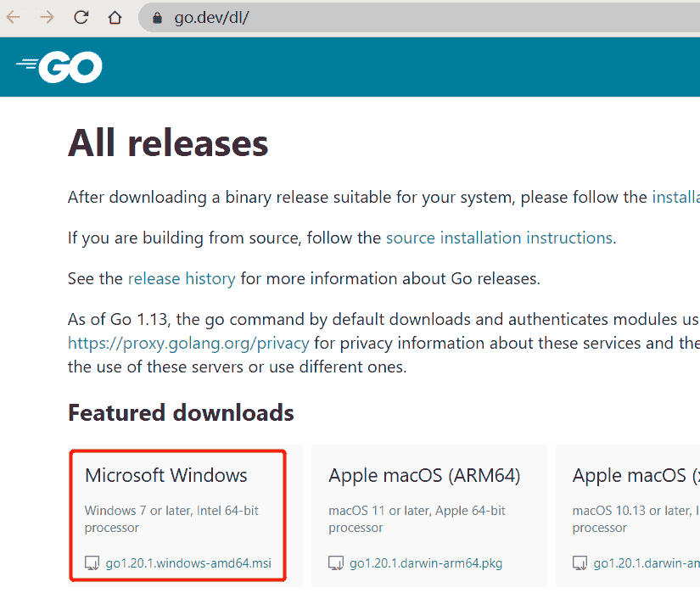Click the browser back arrow

(x=14, y=17)
